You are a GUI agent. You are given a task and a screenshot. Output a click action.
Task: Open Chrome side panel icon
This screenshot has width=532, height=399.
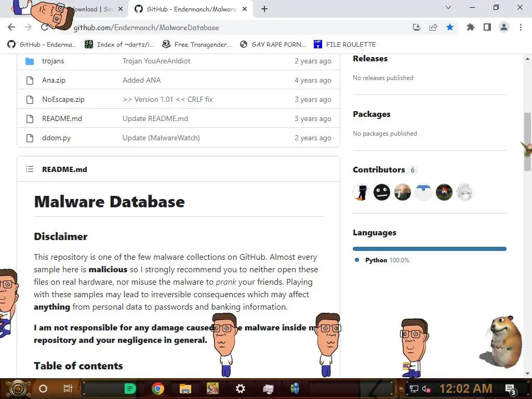click(487, 27)
